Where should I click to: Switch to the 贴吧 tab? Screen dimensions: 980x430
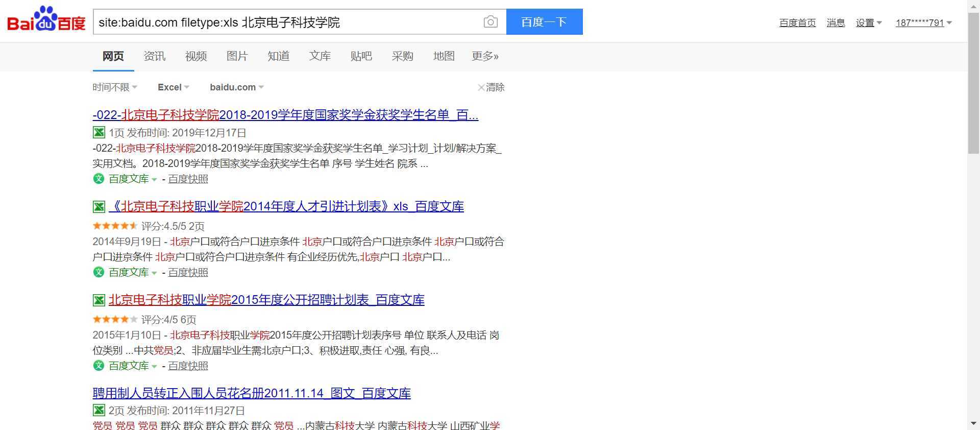[x=361, y=56]
